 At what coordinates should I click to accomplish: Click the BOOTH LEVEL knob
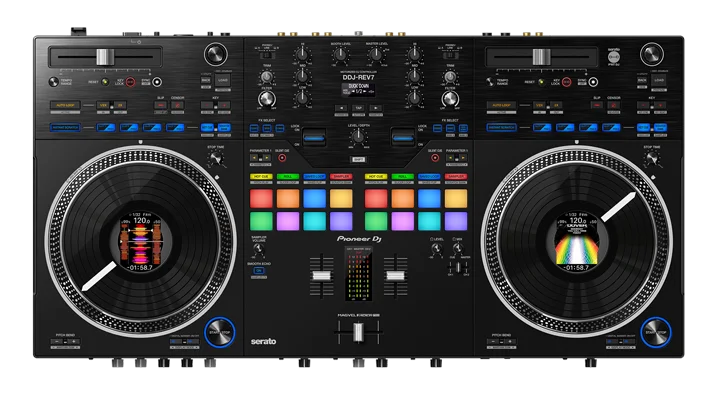click(x=340, y=55)
